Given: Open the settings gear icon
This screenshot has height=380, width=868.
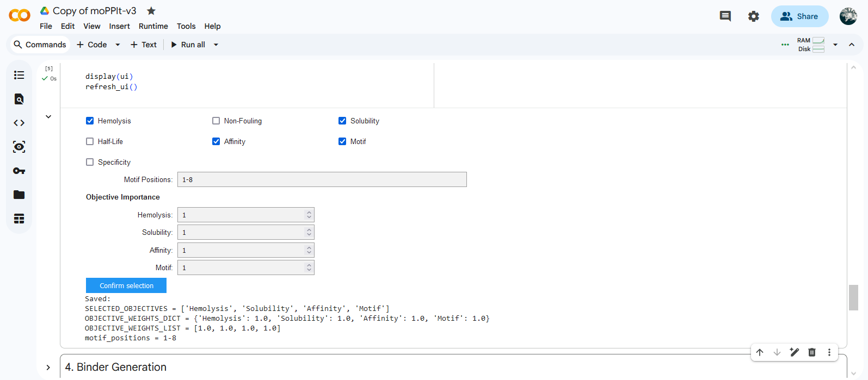Looking at the screenshot, I should tap(753, 16).
